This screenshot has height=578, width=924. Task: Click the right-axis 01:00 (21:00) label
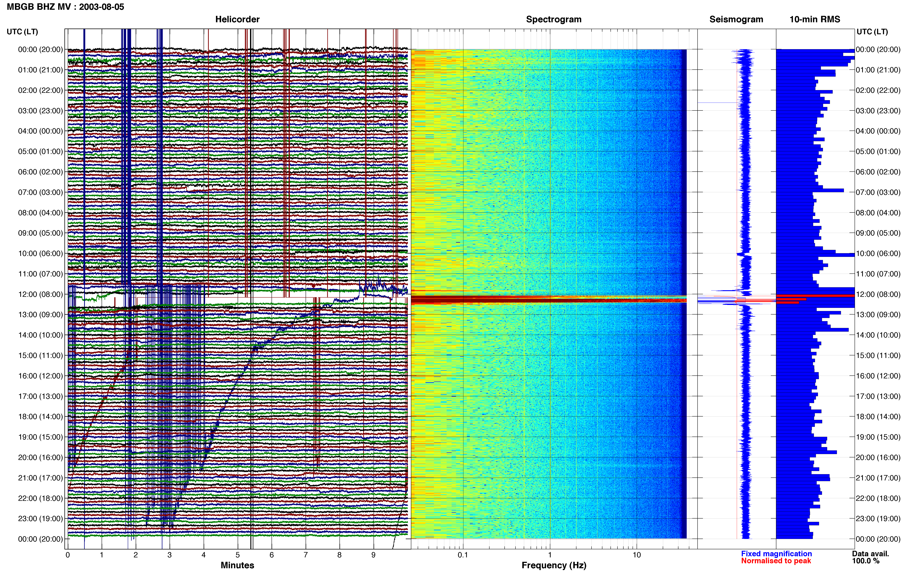[x=878, y=70]
